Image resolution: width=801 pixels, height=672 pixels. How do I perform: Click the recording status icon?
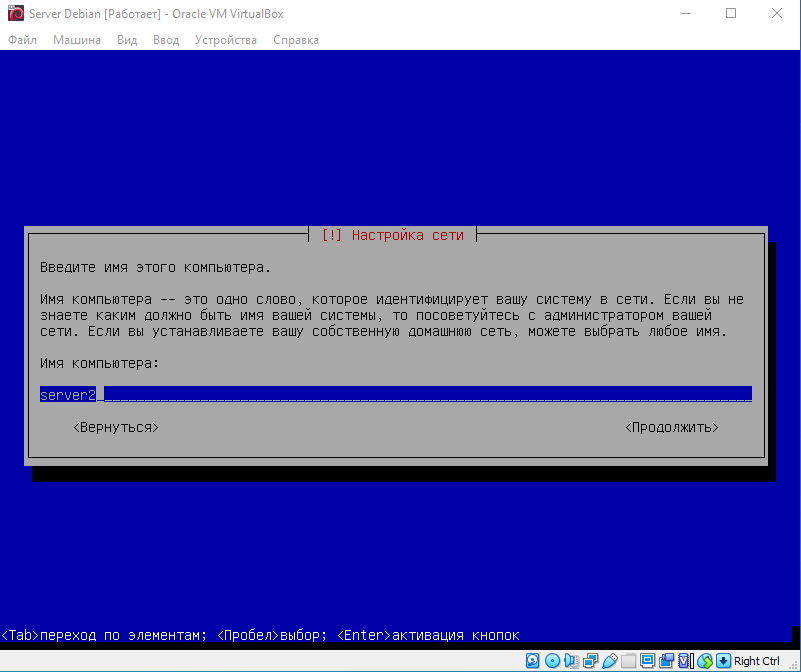click(666, 661)
